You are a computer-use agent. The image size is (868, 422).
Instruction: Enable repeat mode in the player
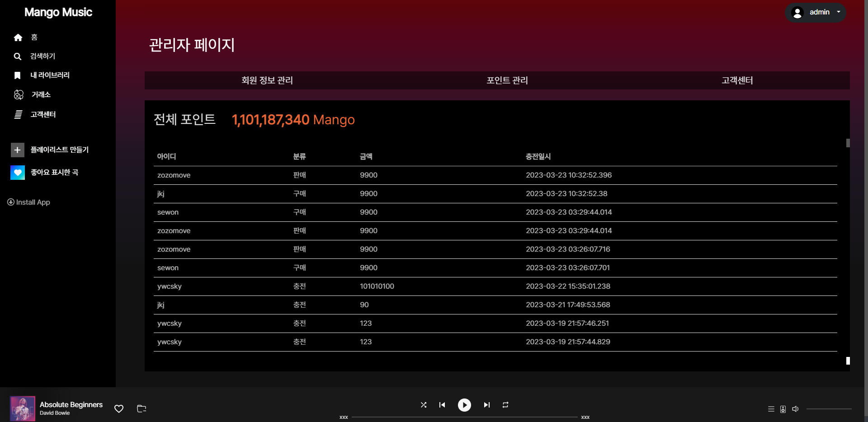(x=505, y=405)
